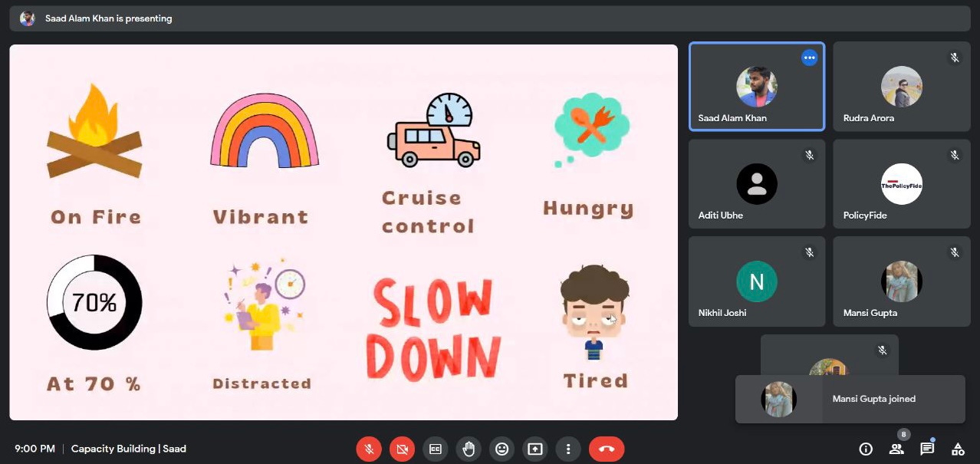Click the 'Distracted' label on slide
Screen dimensions: 980x464
pyautogui.click(x=261, y=383)
